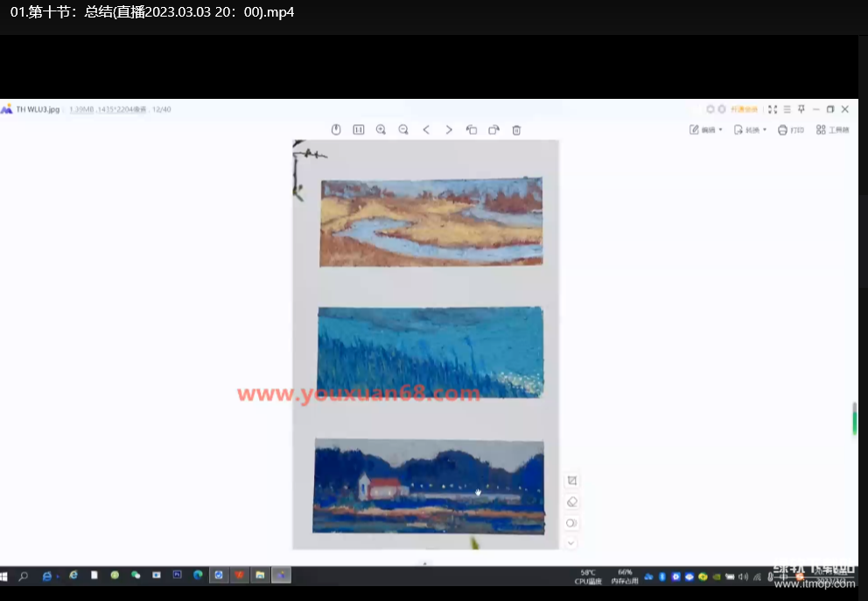868x601 pixels.
Task: Click the rounded toggle icon below eraser
Action: click(572, 523)
